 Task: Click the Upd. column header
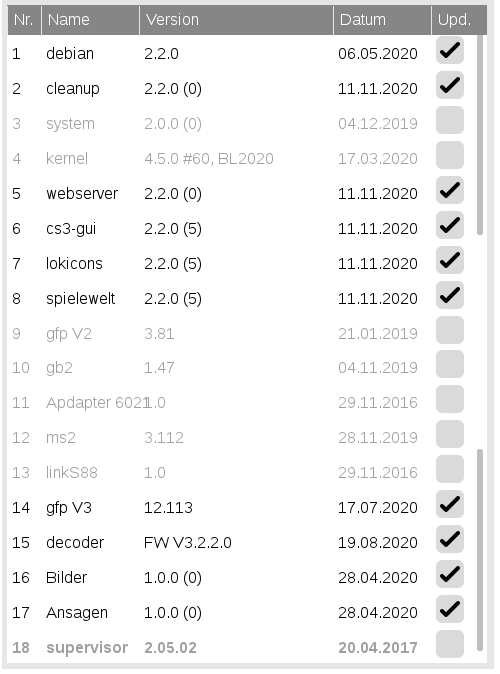point(459,20)
